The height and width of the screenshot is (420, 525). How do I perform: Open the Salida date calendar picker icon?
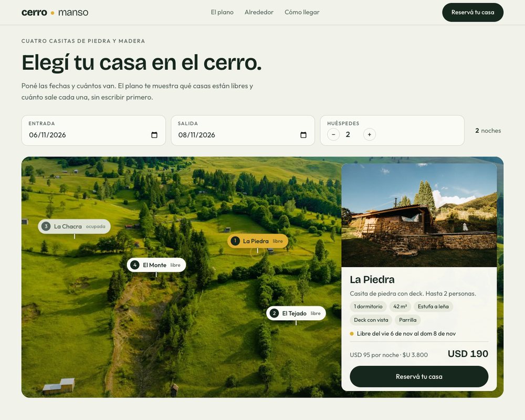303,135
